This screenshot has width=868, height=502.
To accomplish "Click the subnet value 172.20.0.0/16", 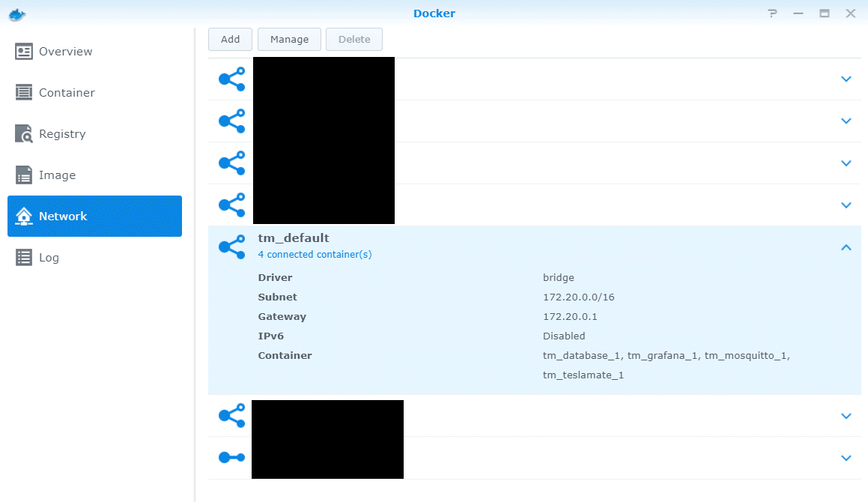I will point(578,297).
